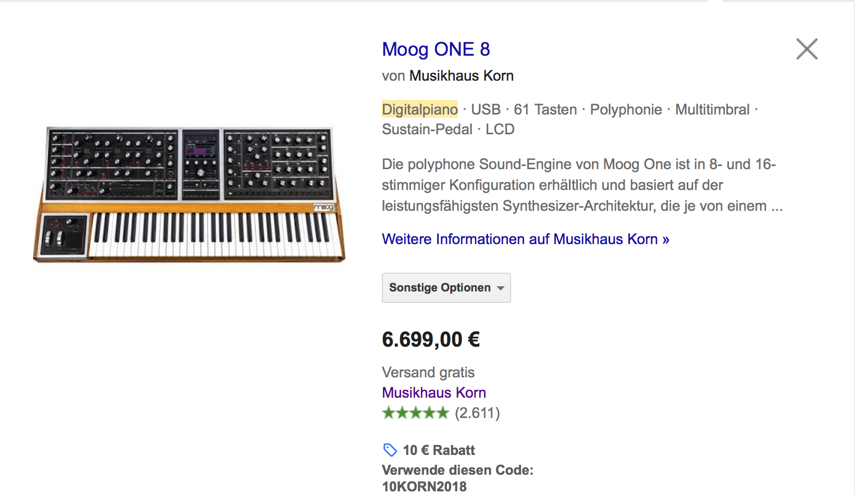Close the product details panel
The height and width of the screenshot is (495, 868).
(x=807, y=49)
